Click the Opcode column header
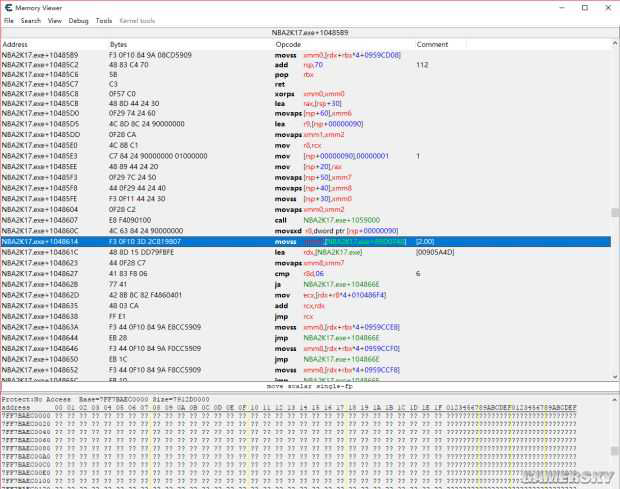 (288, 44)
